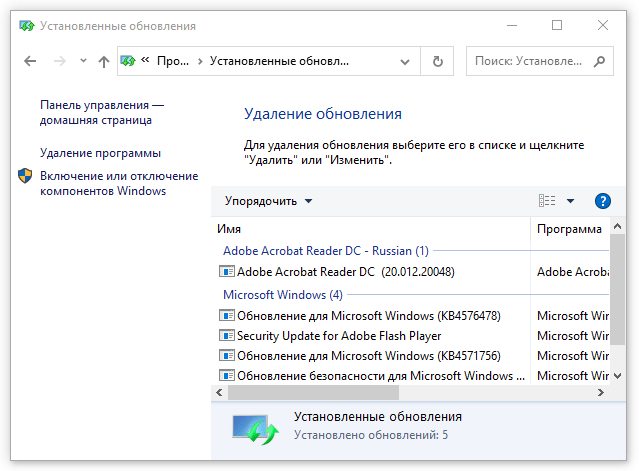The height and width of the screenshot is (471, 639).
Task: Open 'Включение или отключение компонентов Windows'
Action: coord(119,183)
